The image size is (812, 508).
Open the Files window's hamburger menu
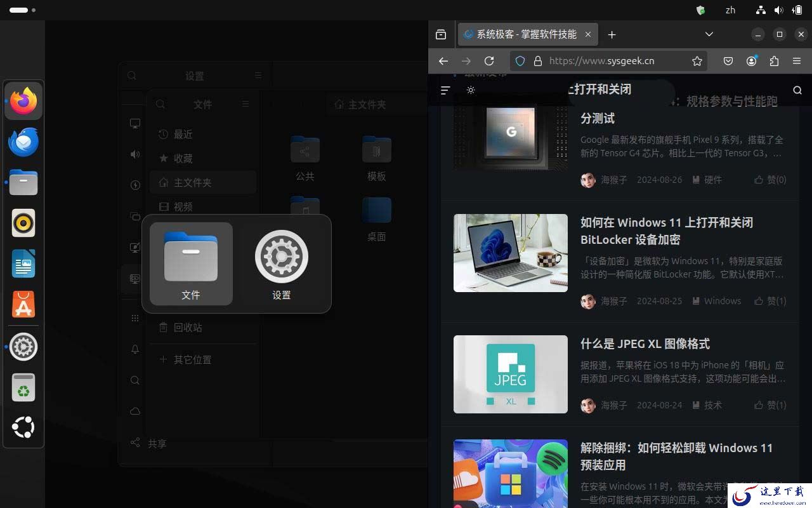click(246, 104)
